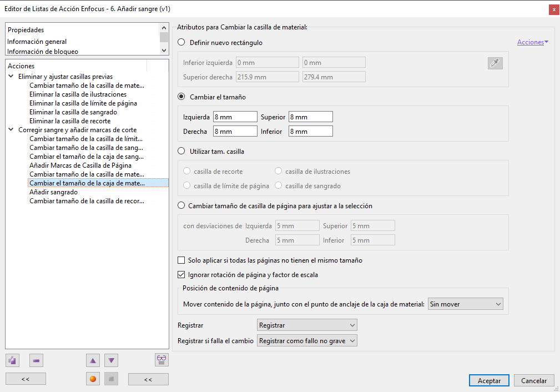Open the Acciones dropdown link

click(532, 42)
